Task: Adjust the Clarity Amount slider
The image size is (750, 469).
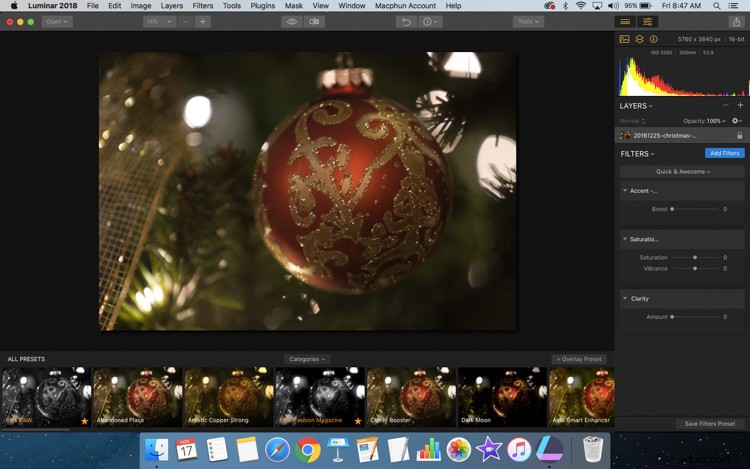Action: [x=672, y=316]
